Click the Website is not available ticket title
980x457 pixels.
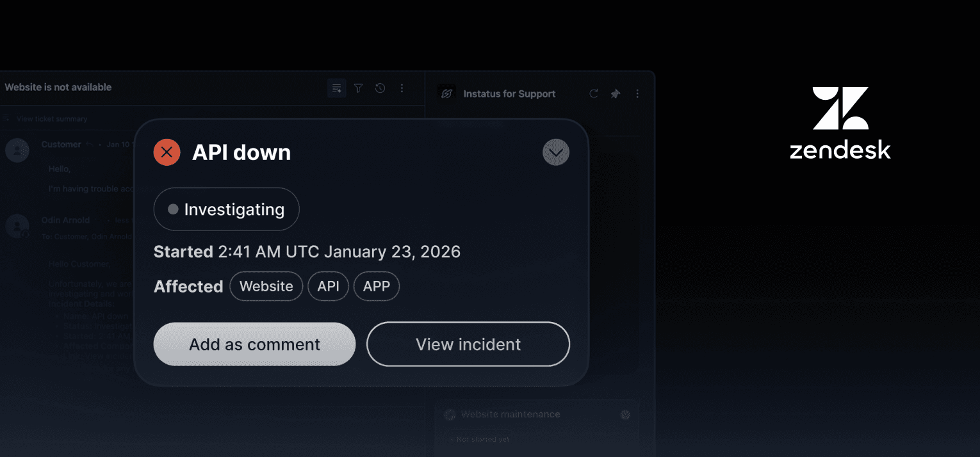coord(58,87)
